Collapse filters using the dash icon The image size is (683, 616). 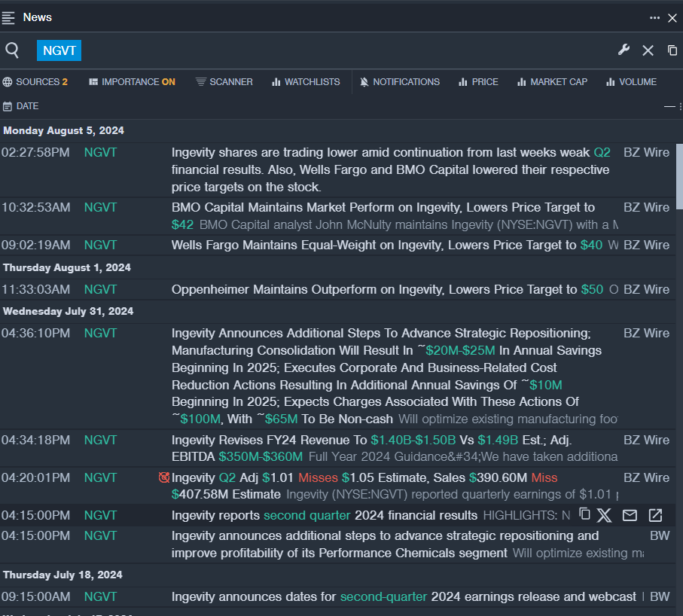point(669,107)
